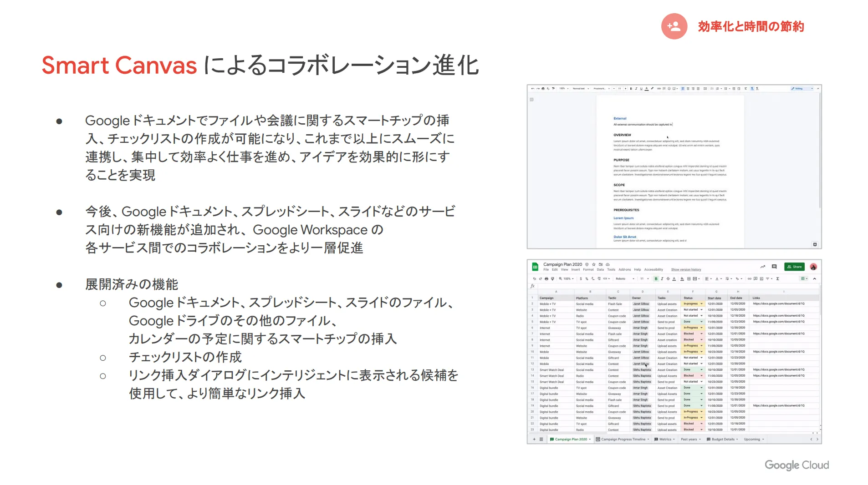Open Show version history link
This screenshot has width=868, height=485.
coord(686,269)
